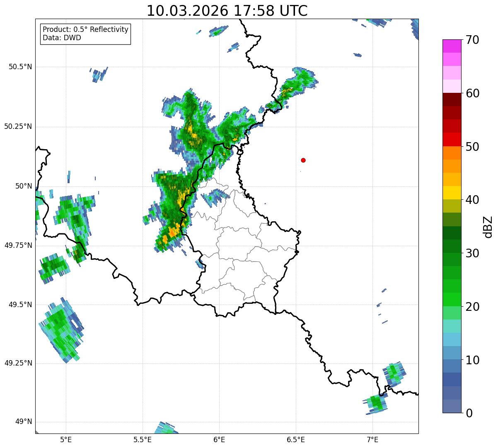Screen dimensions: 498x448
Task: Click the colorbar tick label "20"
Action: tap(472, 307)
